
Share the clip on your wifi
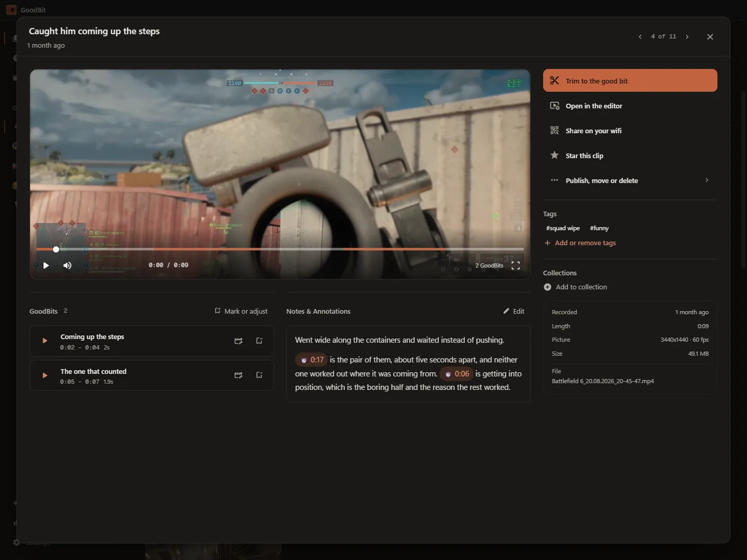click(630, 131)
